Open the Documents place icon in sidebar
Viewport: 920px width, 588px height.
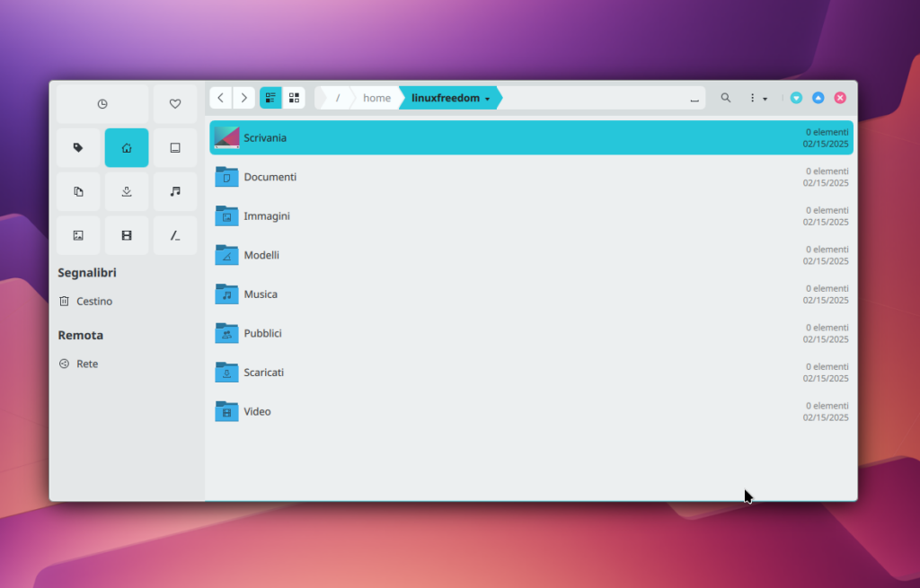[78, 191]
